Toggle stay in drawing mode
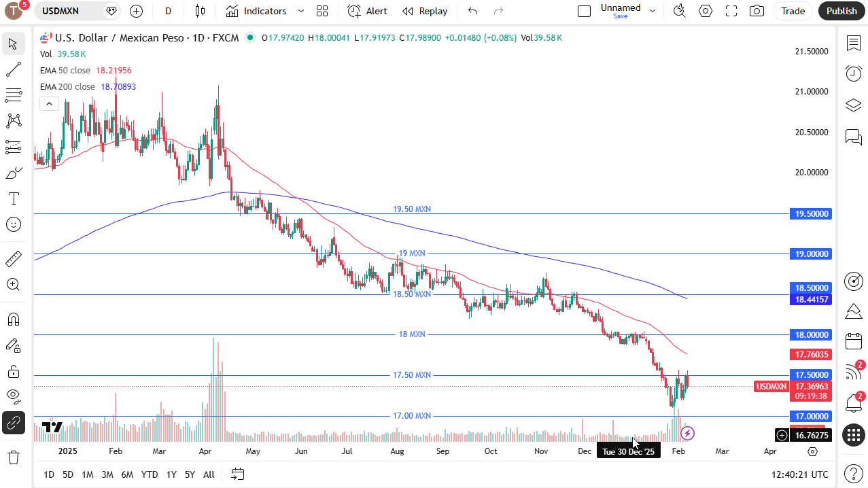This screenshot has height=488, width=868. [13, 345]
